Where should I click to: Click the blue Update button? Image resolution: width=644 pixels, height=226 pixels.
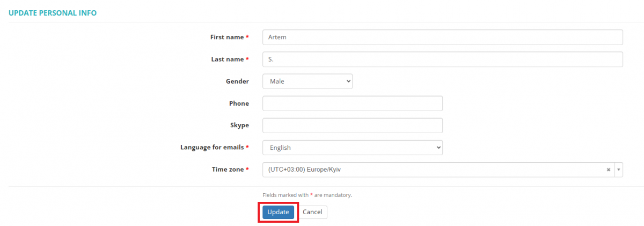[x=278, y=212]
